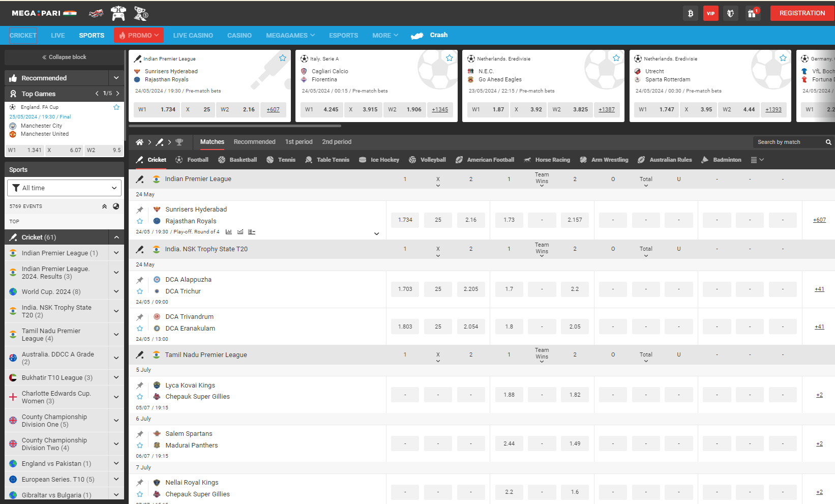
Task: Expand the Recommended section chevron
Action: (116, 78)
